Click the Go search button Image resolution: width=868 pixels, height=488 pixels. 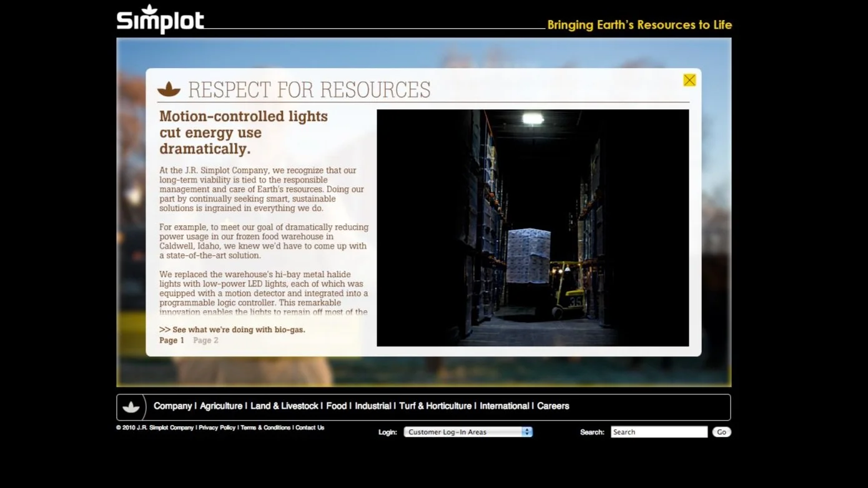click(x=721, y=432)
